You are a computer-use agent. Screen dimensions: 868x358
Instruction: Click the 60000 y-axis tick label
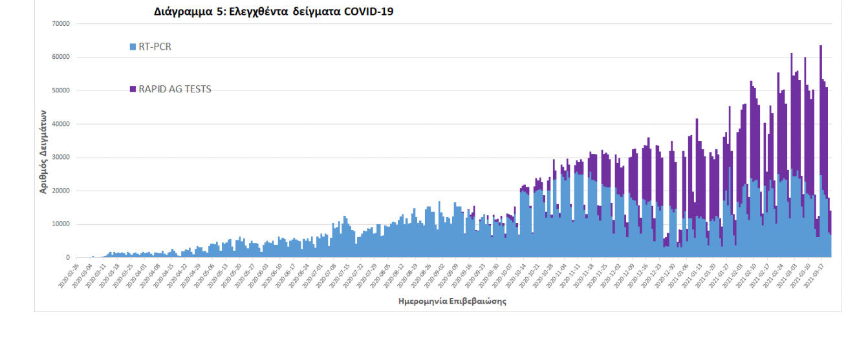click(60, 57)
